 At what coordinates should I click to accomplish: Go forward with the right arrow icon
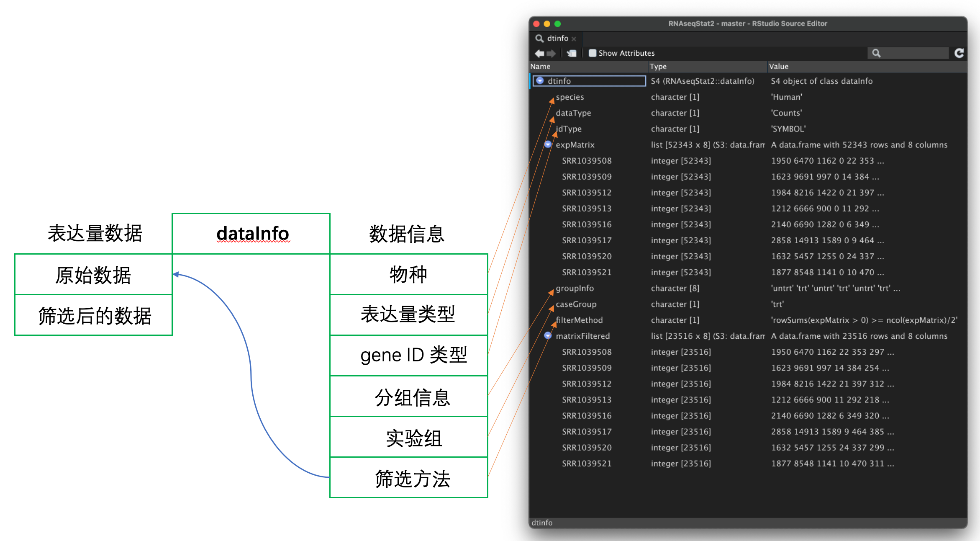(x=551, y=53)
